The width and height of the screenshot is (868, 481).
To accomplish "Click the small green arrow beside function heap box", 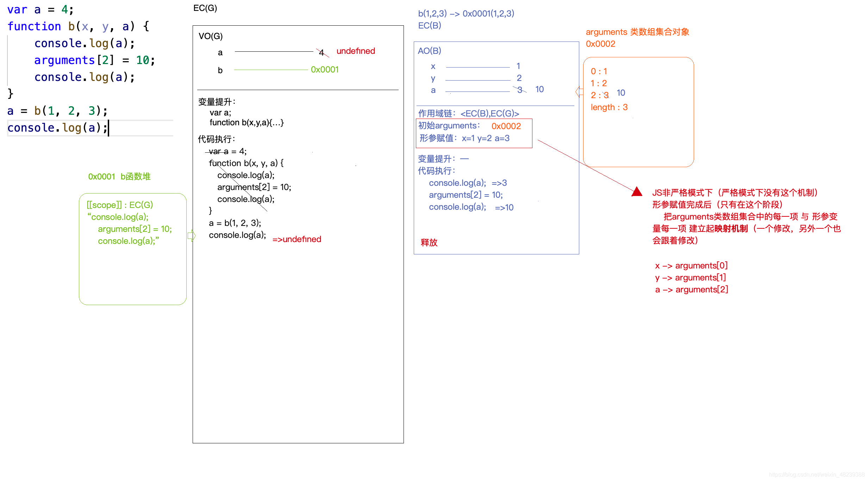I will pos(192,235).
